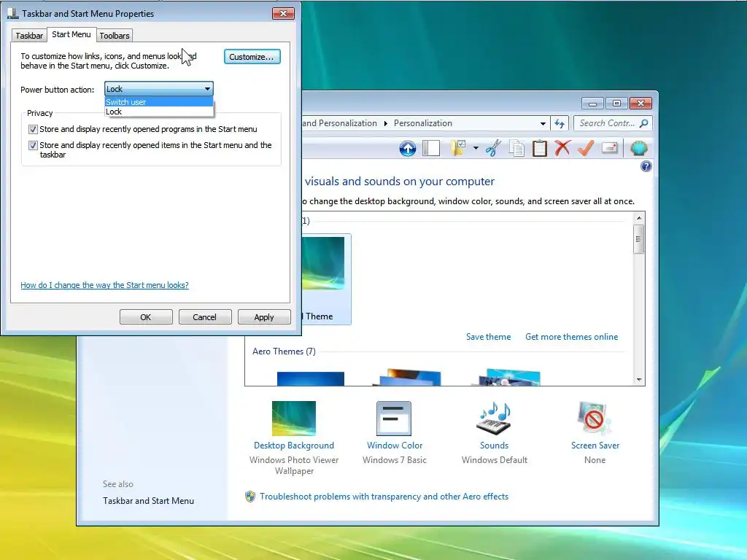Click the Taskbar Properties title bar icon
Image resolution: width=747 pixels, height=560 pixels.
(x=13, y=13)
